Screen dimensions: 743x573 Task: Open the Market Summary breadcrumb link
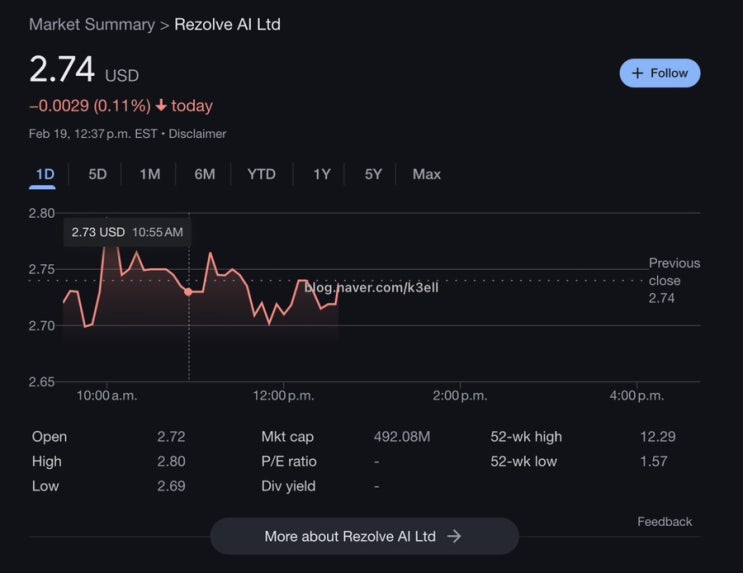(92, 25)
